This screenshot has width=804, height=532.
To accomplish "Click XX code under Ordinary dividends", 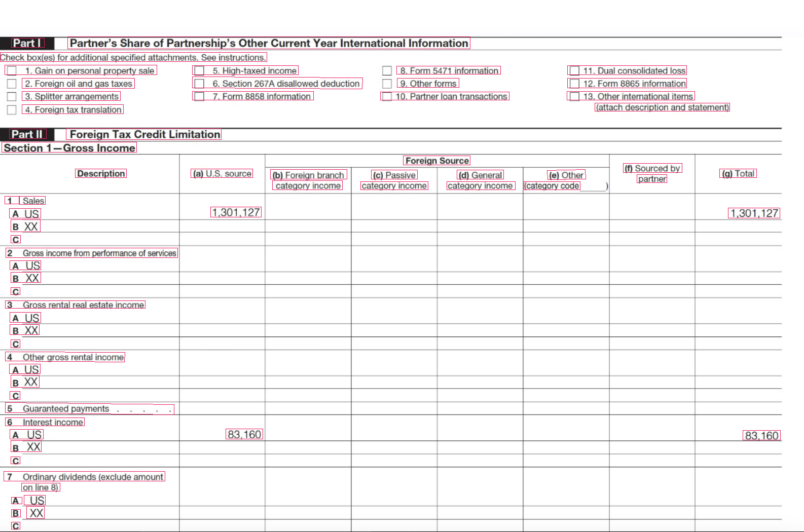I will pyautogui.click(x=36, y=513).
